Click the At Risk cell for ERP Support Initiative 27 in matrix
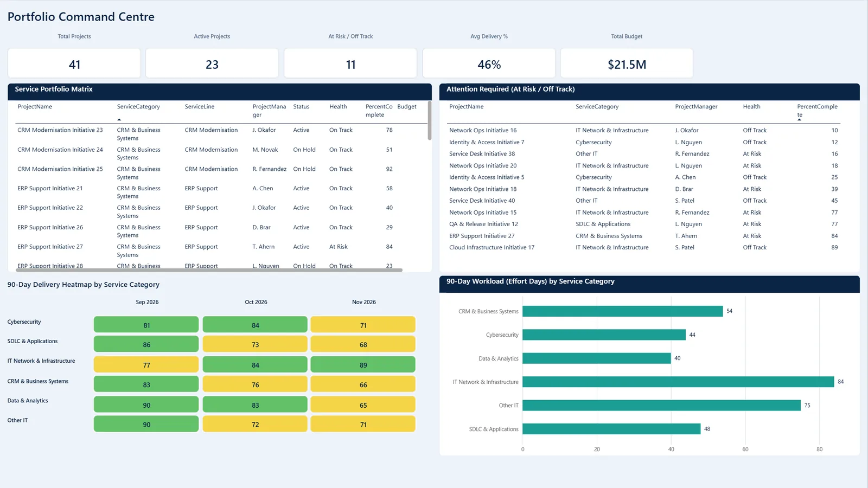Viewport: 868px width, 488px height. tap(339, 247)
